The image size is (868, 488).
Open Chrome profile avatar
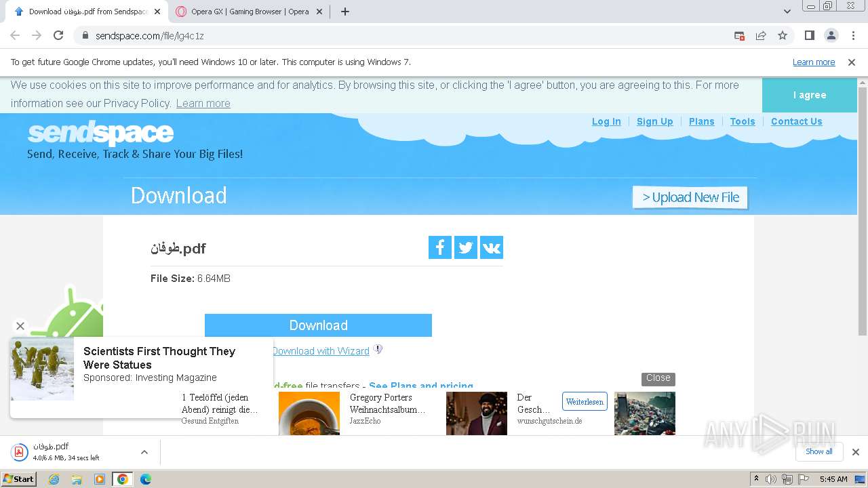(x=831, y=35)
